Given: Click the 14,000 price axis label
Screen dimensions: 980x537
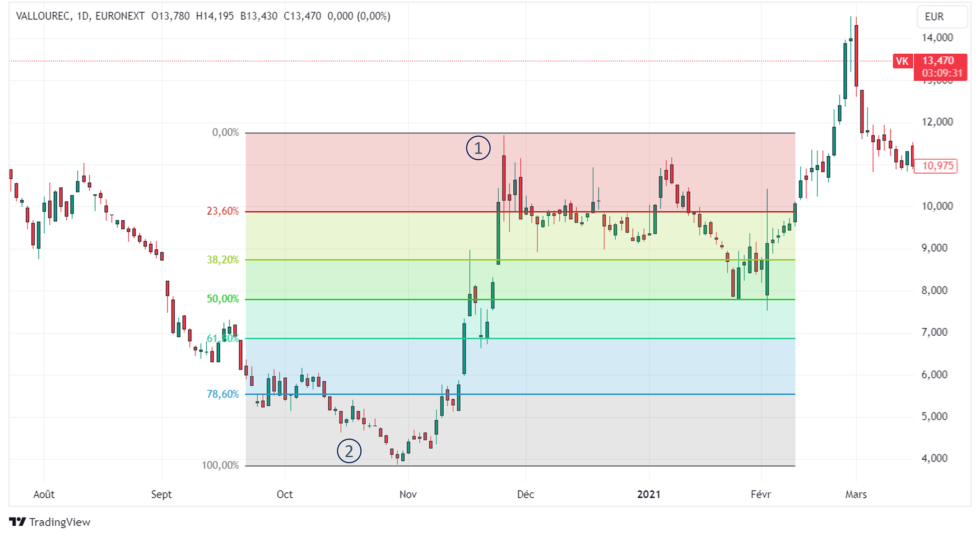Looking at the screenshot, I should tap(937, 37).
